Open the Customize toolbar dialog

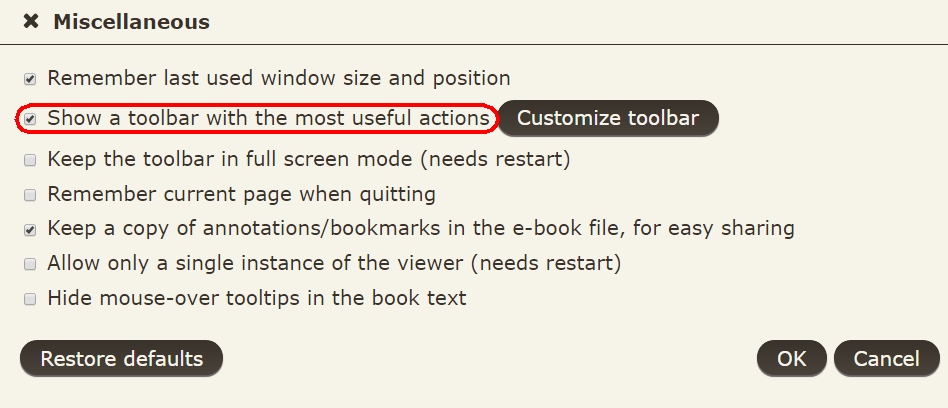pos(607,118)
